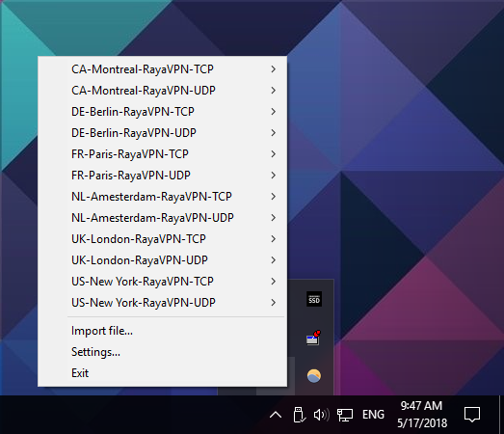This screenshot has width=504, height=434.
Task: Click Import file... menu entry
Action: (162, 331)
